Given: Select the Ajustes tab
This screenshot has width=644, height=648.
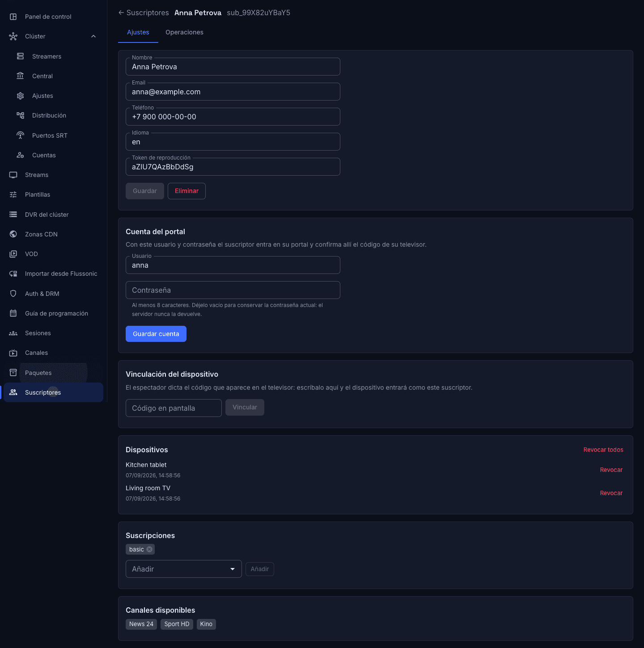Looking at the screenshot, I should click(138, 32).
